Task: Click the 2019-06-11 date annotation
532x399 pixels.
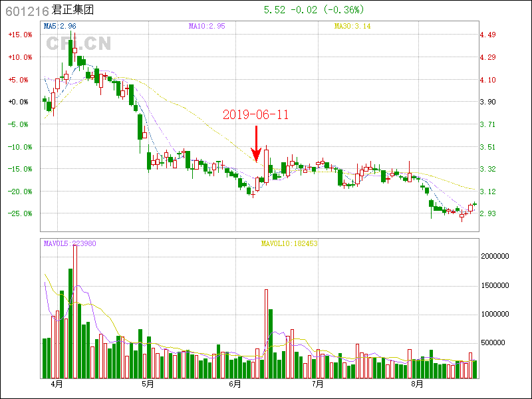Action: [256, 115]
